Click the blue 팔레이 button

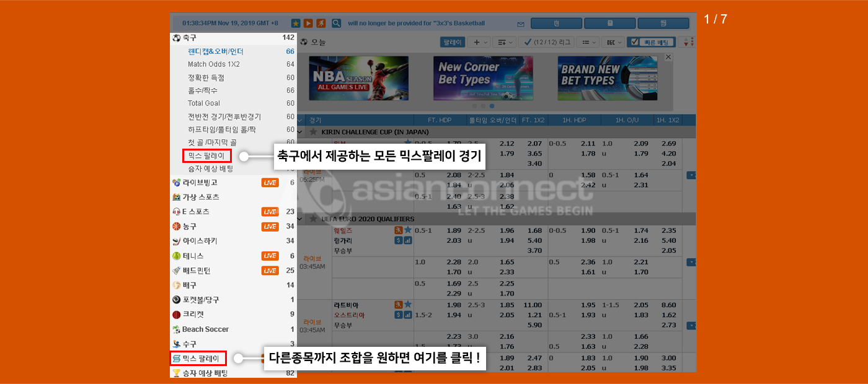[453, 42]
